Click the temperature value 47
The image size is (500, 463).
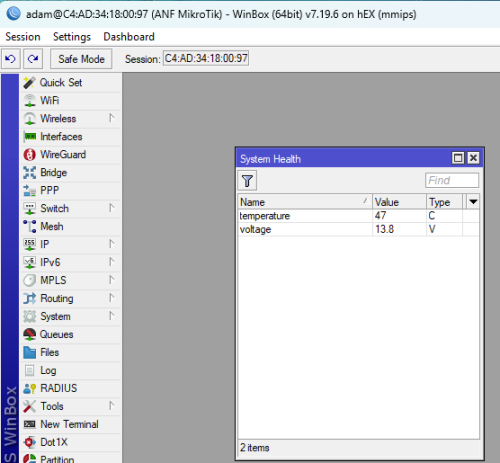pos(380,216)
